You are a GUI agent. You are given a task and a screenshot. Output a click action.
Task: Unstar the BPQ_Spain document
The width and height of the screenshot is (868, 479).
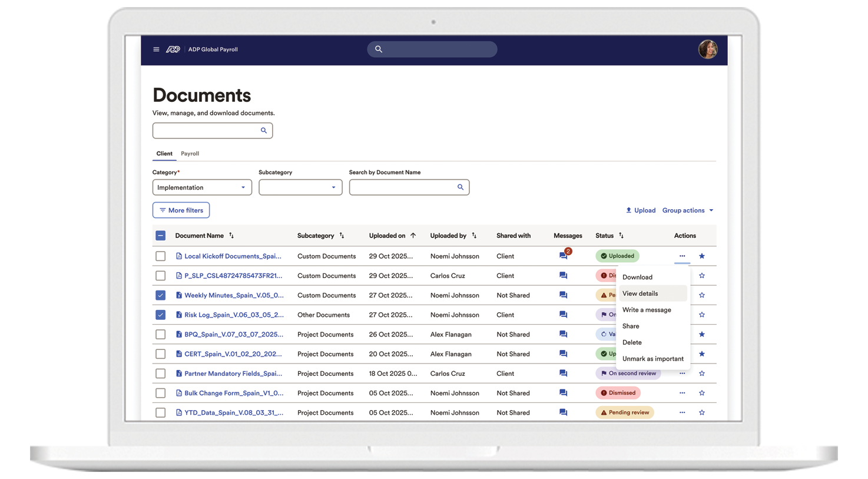click(701, 335)
